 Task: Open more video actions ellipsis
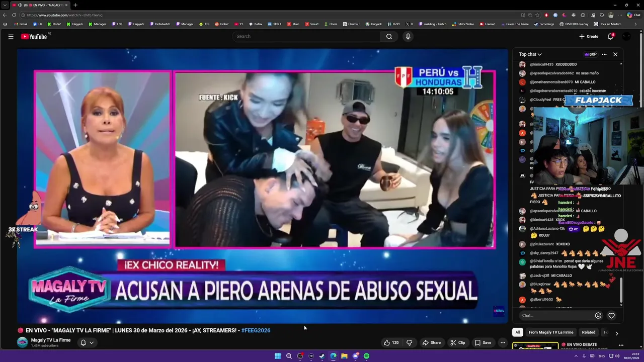point(502,342)
